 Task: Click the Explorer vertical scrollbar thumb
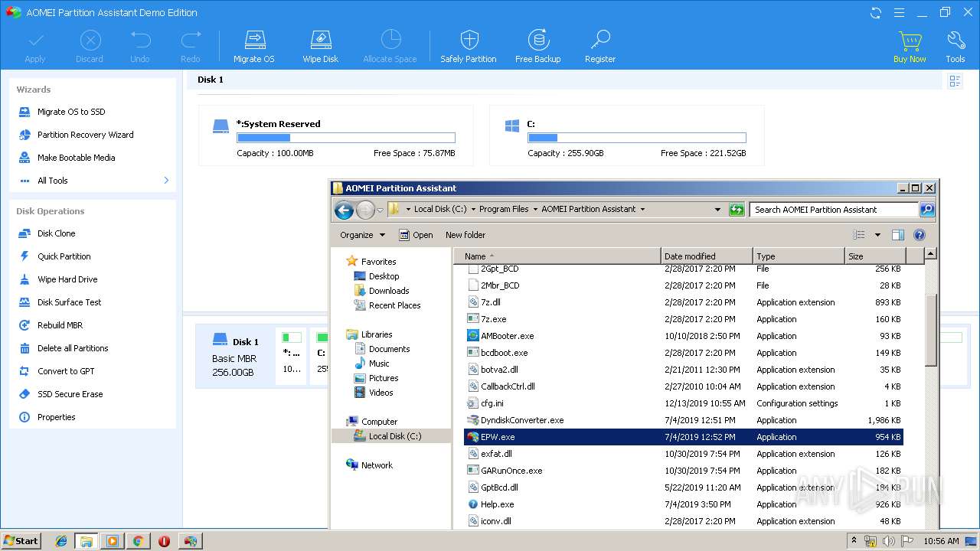(x=931, y=328)
